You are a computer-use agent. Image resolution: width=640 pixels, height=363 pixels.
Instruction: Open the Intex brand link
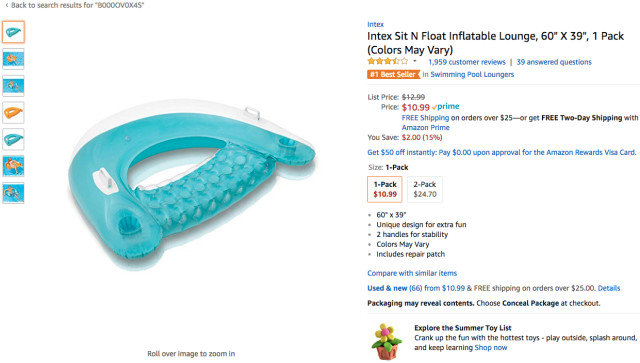coord(375,24)
